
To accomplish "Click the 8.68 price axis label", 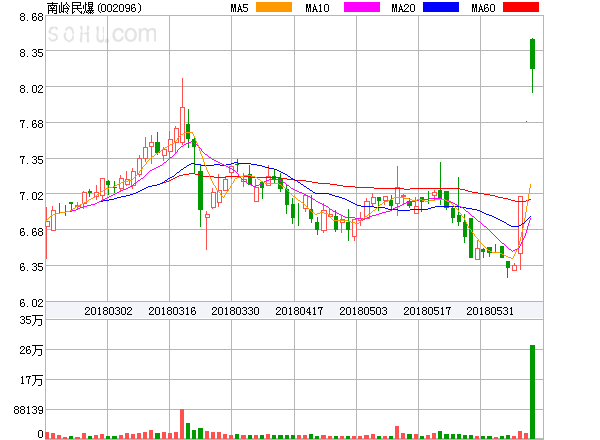I will (31, 17).
